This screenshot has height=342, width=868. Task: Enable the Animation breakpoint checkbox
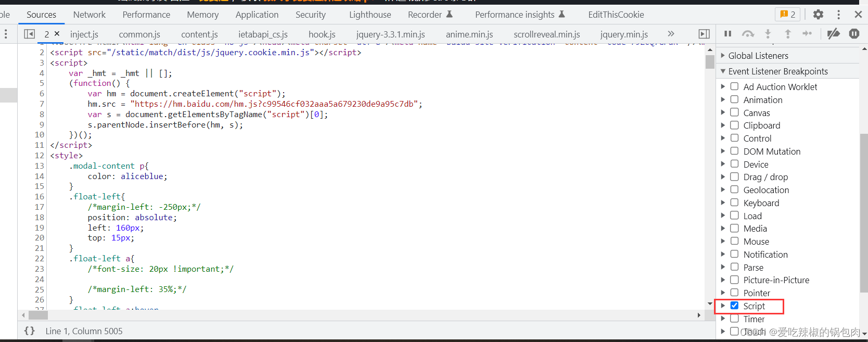[x=734, y=99]
